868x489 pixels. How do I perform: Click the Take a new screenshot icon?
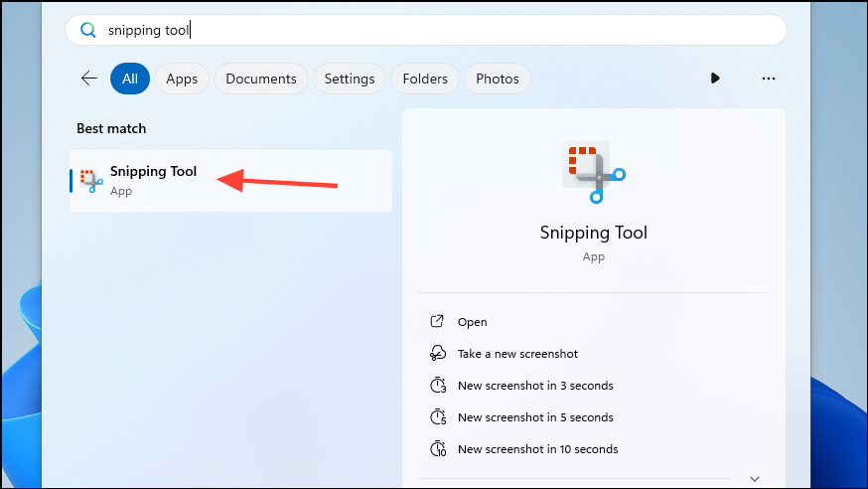point(437,353)
